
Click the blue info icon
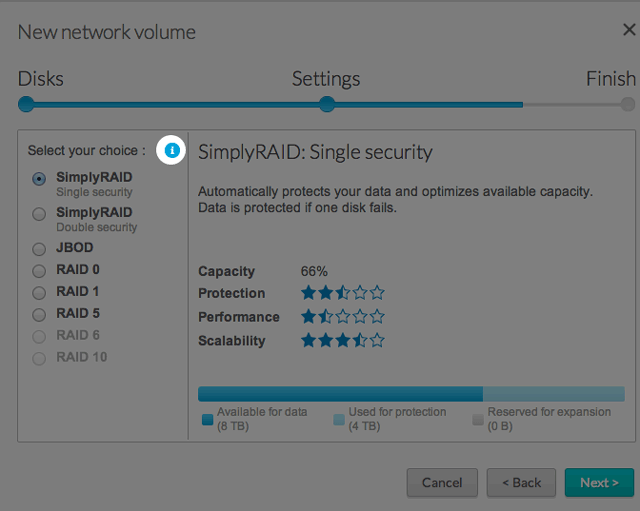point(172,150)
